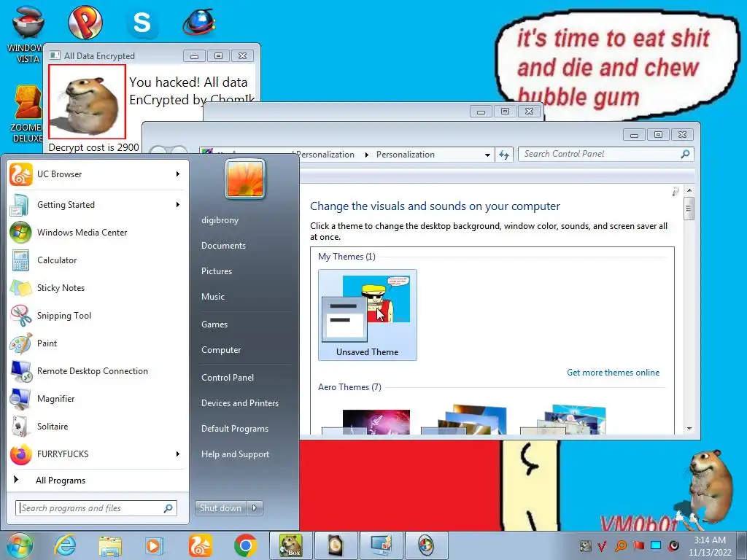The width and height of the screenshot is (747, 560).
Task: Click the Personalization window scroll up arrow
Action: (x=689, y=190)
